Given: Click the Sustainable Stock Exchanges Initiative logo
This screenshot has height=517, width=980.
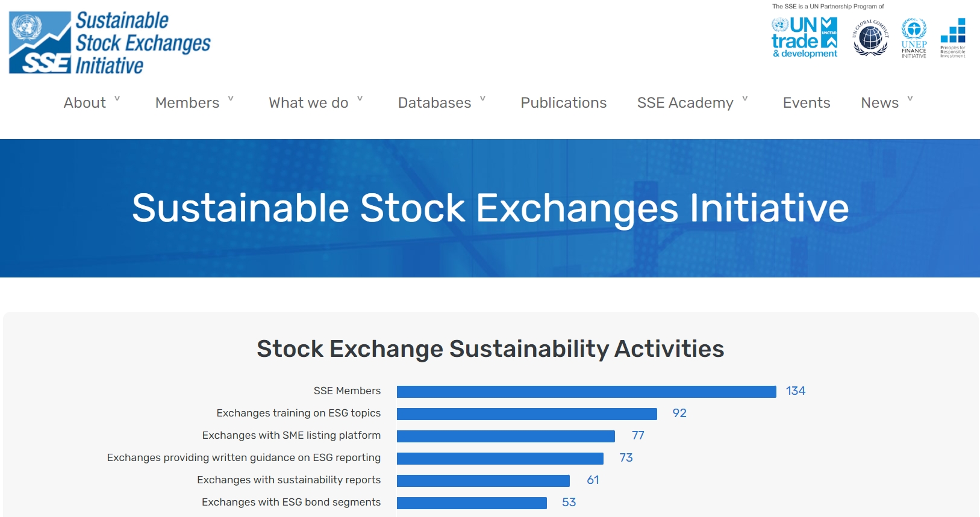Looking at the screenshot, I should click(110, 43).
